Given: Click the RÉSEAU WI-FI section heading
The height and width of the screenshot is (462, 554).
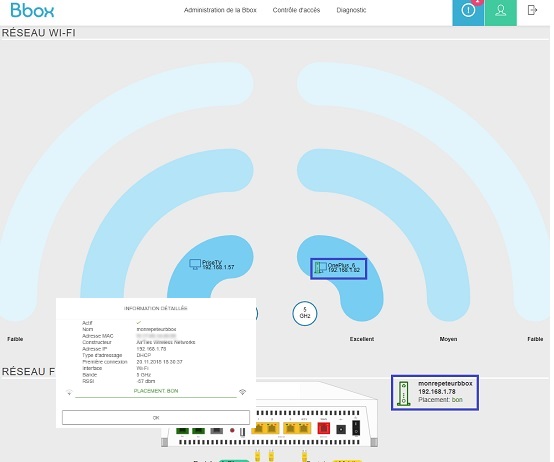Looking at the screenshot, I should (39, 33).
